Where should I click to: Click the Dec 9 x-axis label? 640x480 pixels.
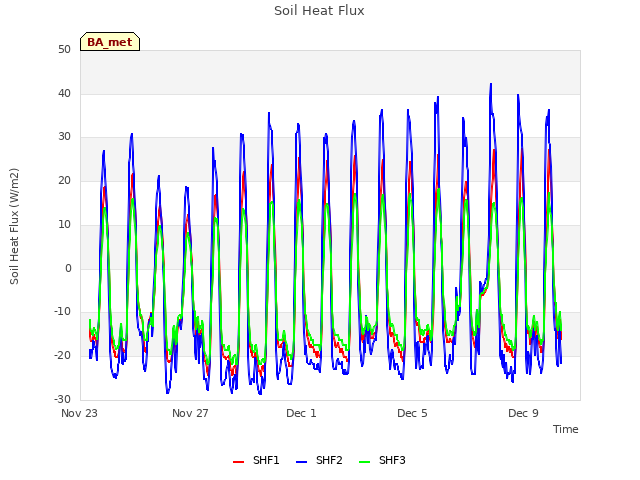(x=523, y=413)
